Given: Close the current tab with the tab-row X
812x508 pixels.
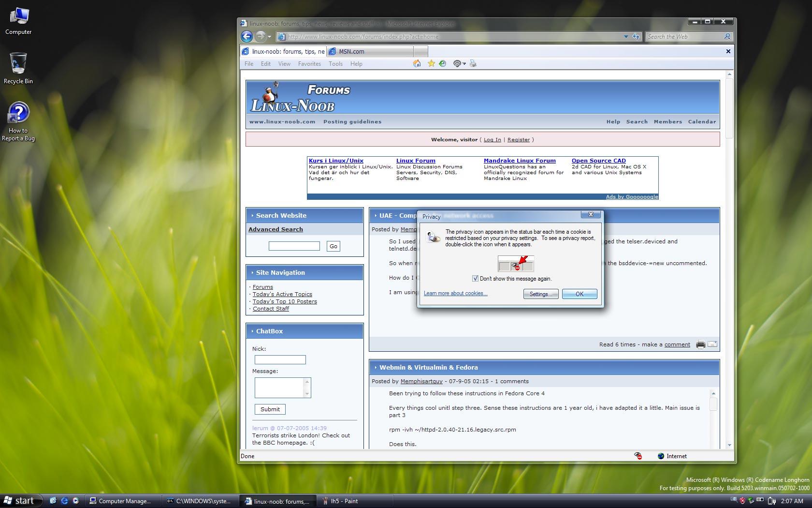Looking at the screenshot, I should coord(728,51).
